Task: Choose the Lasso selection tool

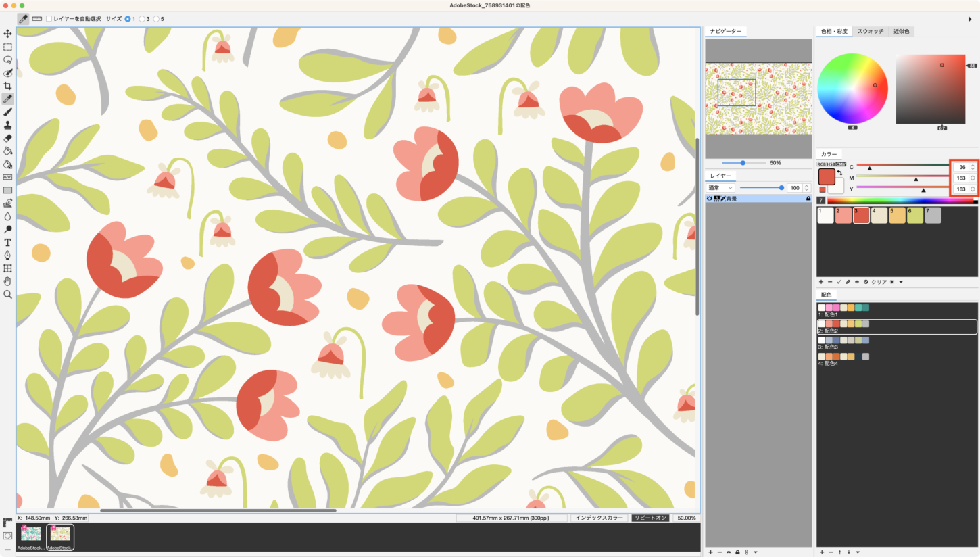Action: pyautogui.click(x=7, y=60)
